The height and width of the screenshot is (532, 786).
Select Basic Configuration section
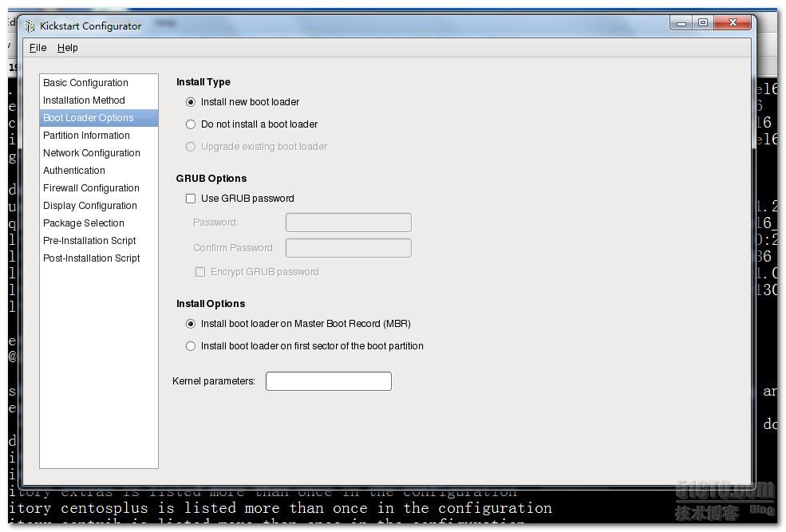point(99,83)
